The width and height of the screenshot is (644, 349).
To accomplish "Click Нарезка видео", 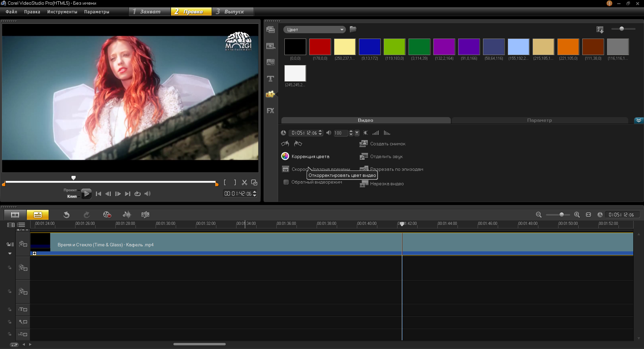I will pyautogui.click(x=382, y=184).
